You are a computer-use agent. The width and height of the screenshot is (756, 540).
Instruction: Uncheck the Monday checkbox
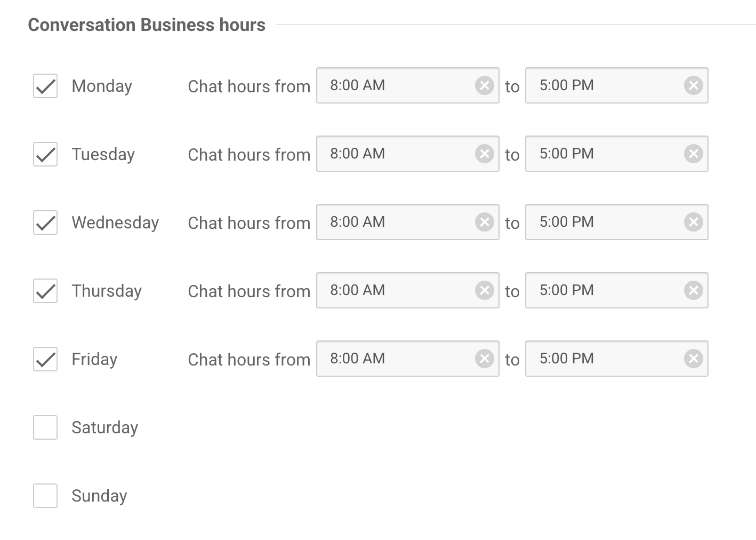45,86
